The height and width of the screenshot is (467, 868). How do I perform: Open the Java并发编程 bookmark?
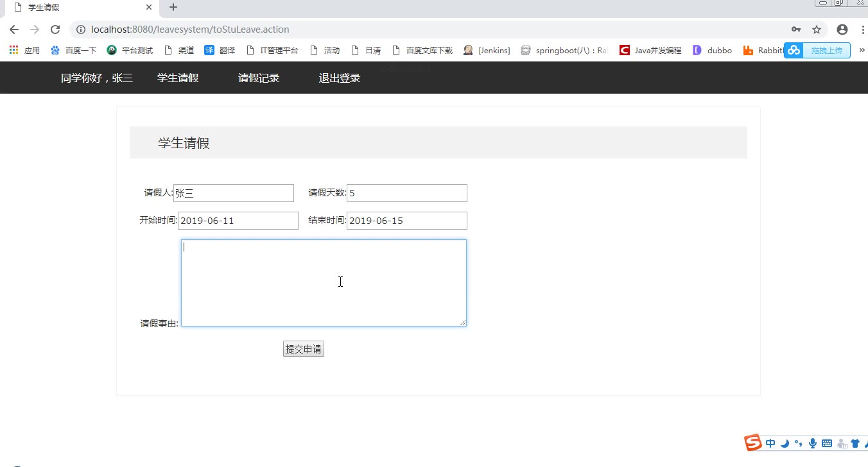pyautogui.click(x=650, y=50)
